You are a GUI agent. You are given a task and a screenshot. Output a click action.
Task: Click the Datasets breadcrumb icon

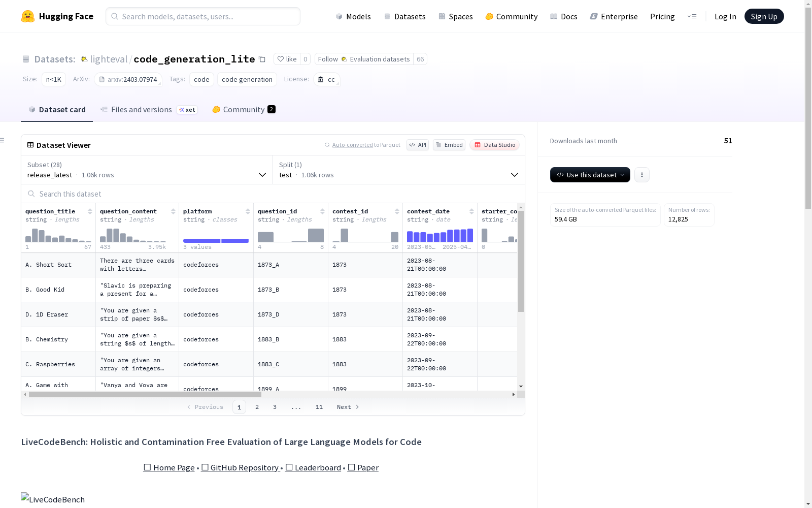pos(26,59)
